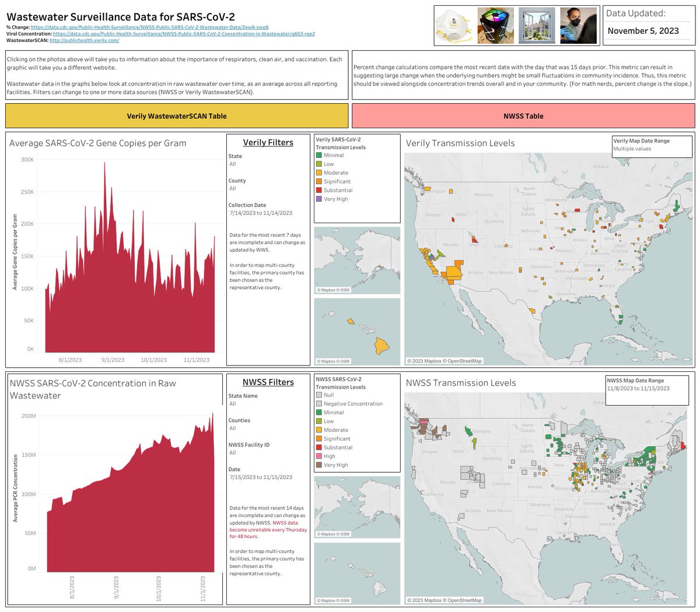
Task: Select NWSS legend Substantial swatch
Action: click(319, 447)
